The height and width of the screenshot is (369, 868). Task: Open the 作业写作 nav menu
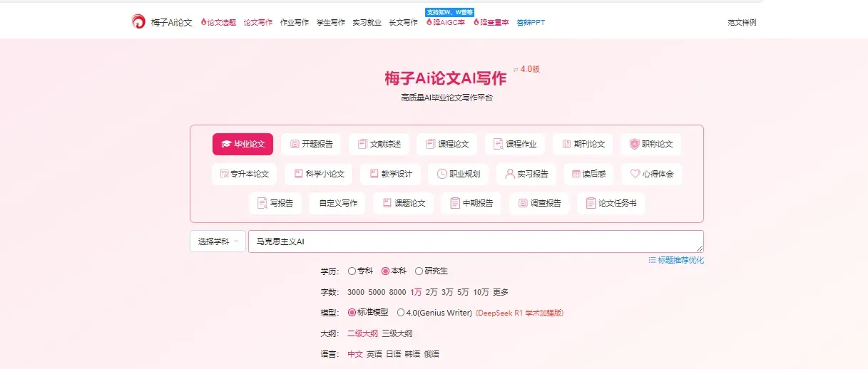click(295, 23)
